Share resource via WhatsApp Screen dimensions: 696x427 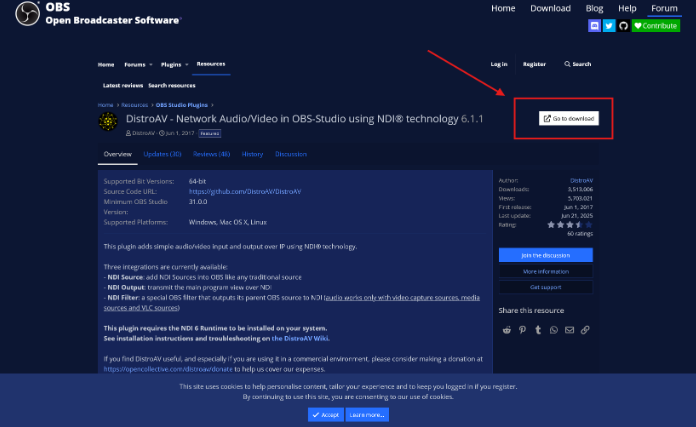tap(554, 330)
